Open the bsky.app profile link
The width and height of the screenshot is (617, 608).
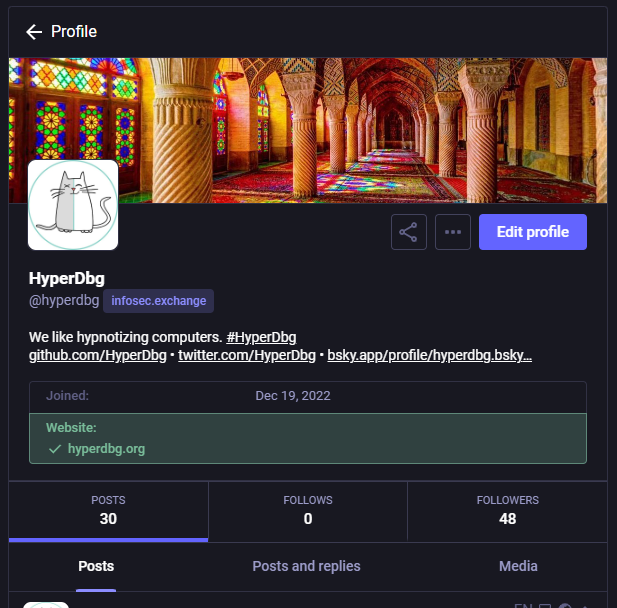(429, 355)
